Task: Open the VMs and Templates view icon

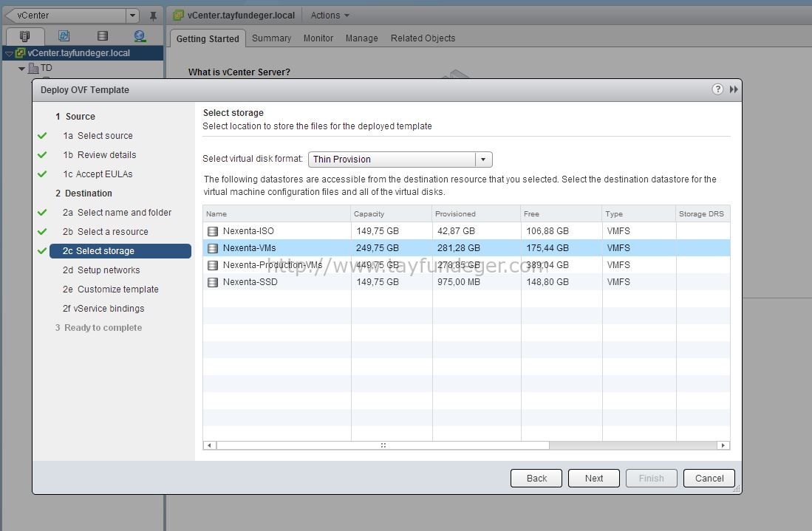Action: coord(64,35)
